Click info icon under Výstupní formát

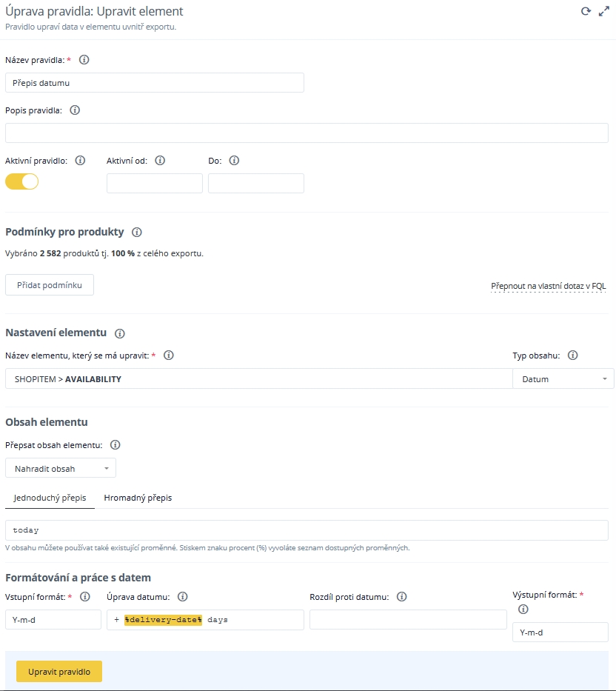[x=523, y=610]
